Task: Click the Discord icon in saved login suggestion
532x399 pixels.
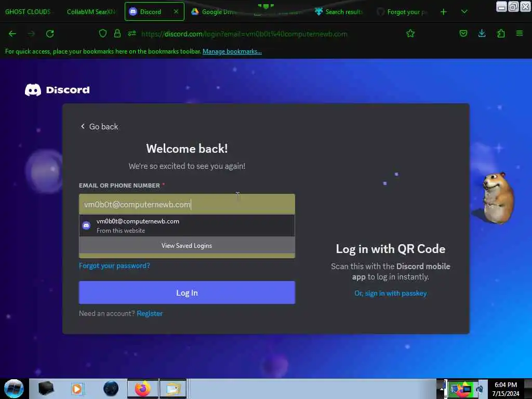Action: click(87, 225)
